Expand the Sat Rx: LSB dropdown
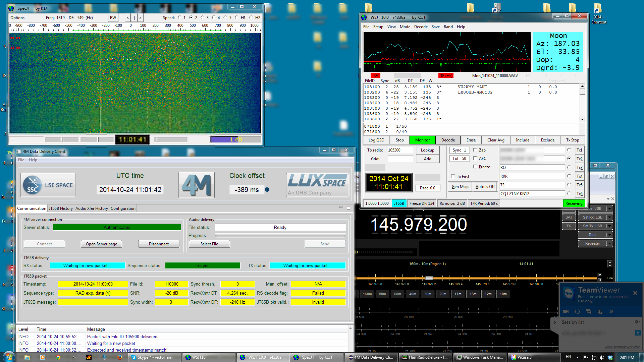This screenshot has width=644, height=362. [609, 217]
